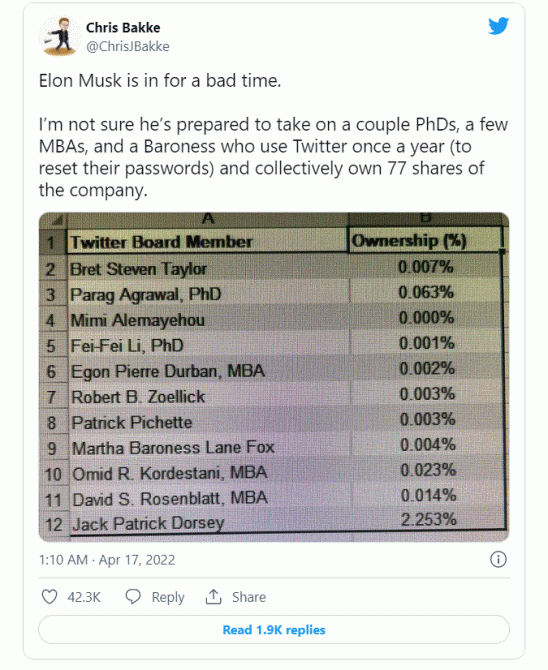Click the 42.3K likes count
The width and height of the screenshot is (548, 670).
click(x=84, y=597)
